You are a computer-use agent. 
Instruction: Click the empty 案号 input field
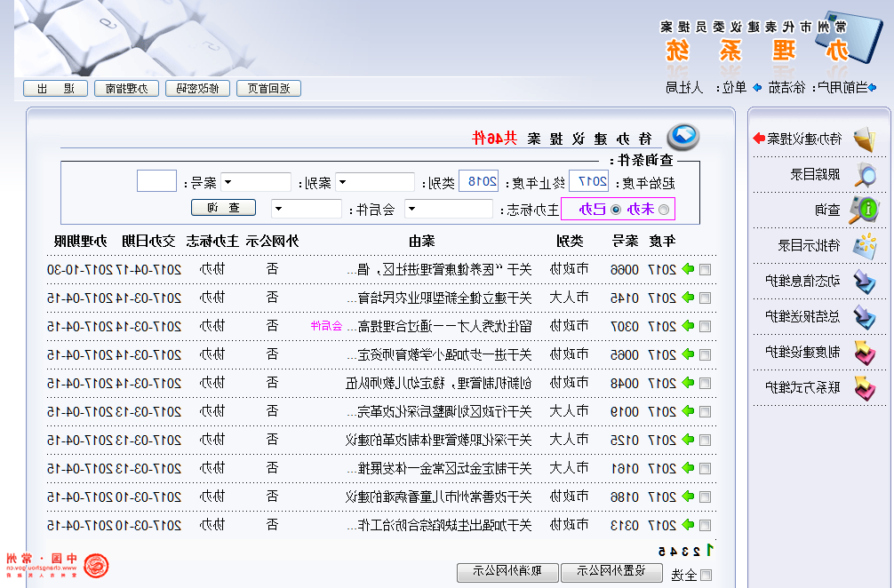156,181
